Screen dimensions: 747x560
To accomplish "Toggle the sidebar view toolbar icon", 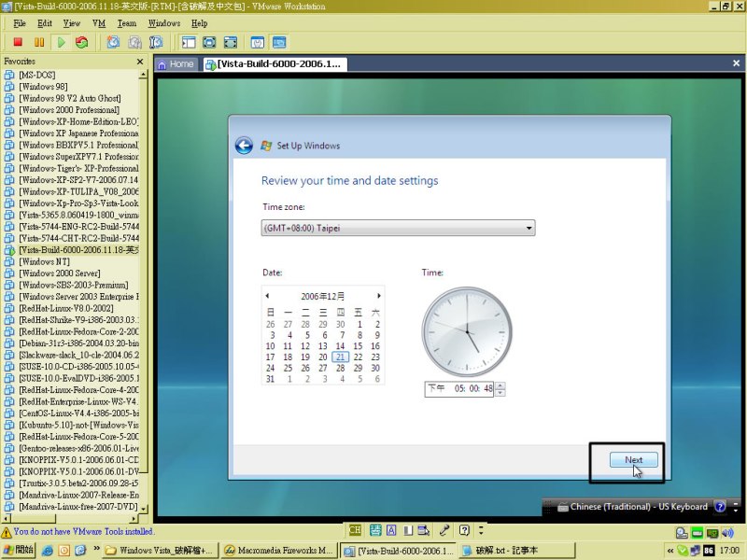I will click(189, 42).
